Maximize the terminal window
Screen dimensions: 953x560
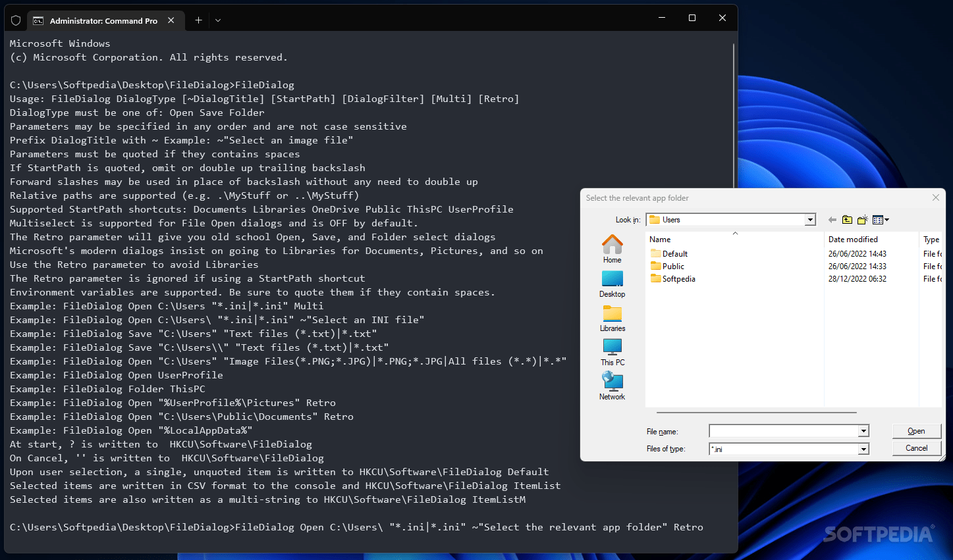tap(692, 18)
